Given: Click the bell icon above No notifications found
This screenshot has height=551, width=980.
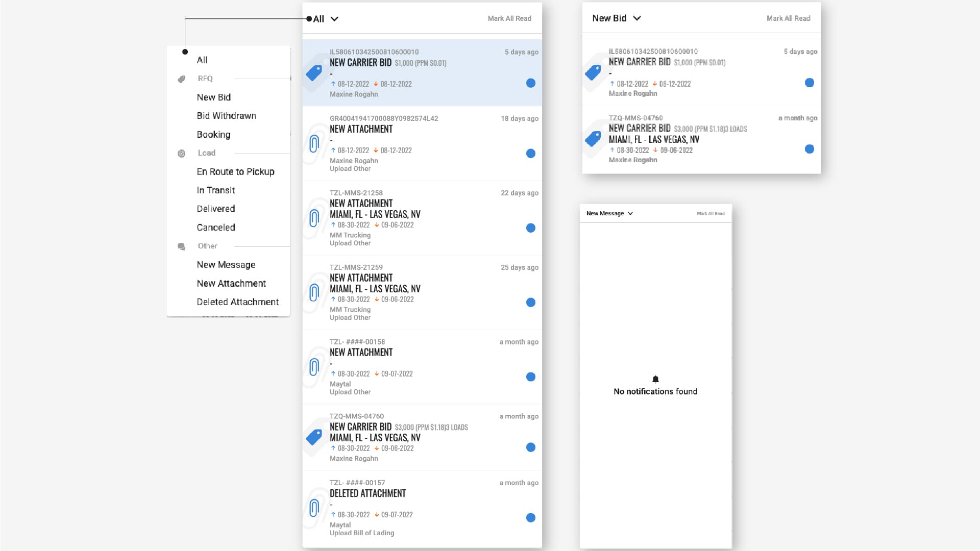Looking at the screenshot, I should click(655, 379).
